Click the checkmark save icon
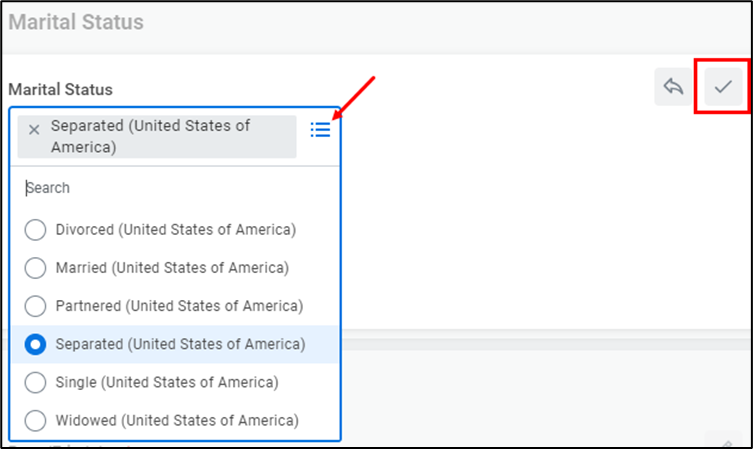Screen dimensions: 753x449 click(x=722, y=88)
